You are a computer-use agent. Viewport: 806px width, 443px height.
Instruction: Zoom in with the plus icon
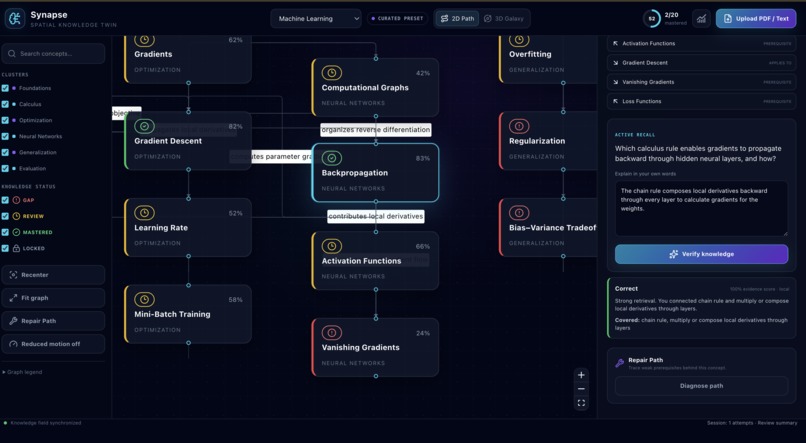coord(581,375)
